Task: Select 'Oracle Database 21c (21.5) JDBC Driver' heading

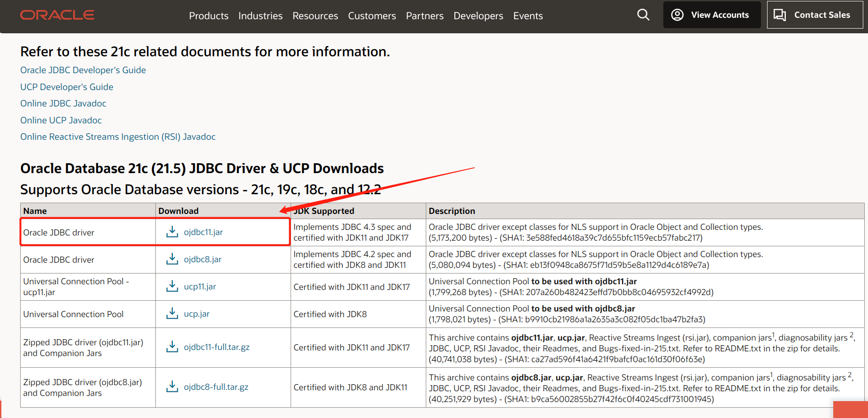Action: coord(202,168)
